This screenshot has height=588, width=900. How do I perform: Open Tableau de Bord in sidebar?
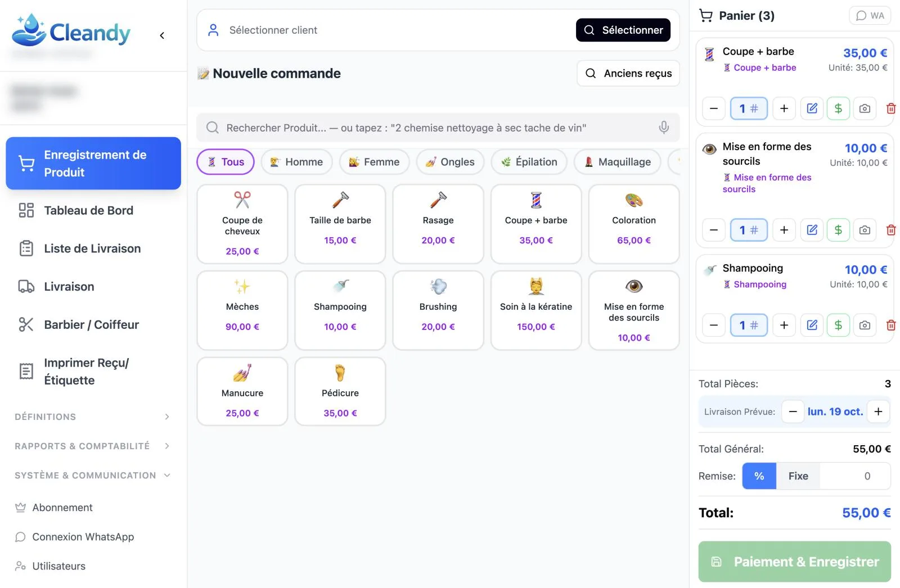click(93, 210)
